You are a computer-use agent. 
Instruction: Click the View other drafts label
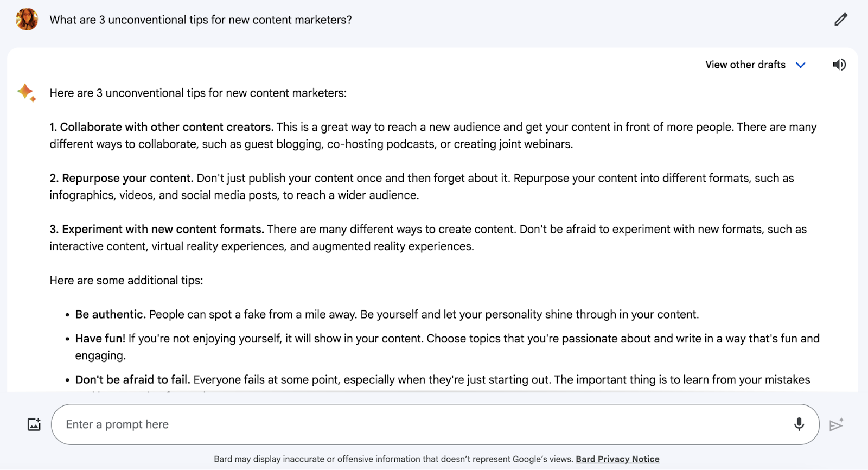tap(744, 65)
